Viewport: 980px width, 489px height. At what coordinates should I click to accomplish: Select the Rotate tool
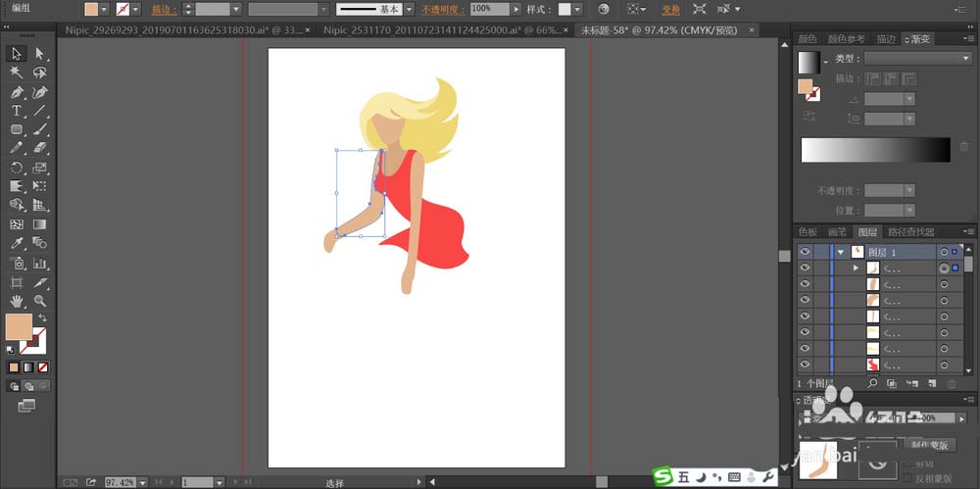pyautogui.click(x=17, y=168)
